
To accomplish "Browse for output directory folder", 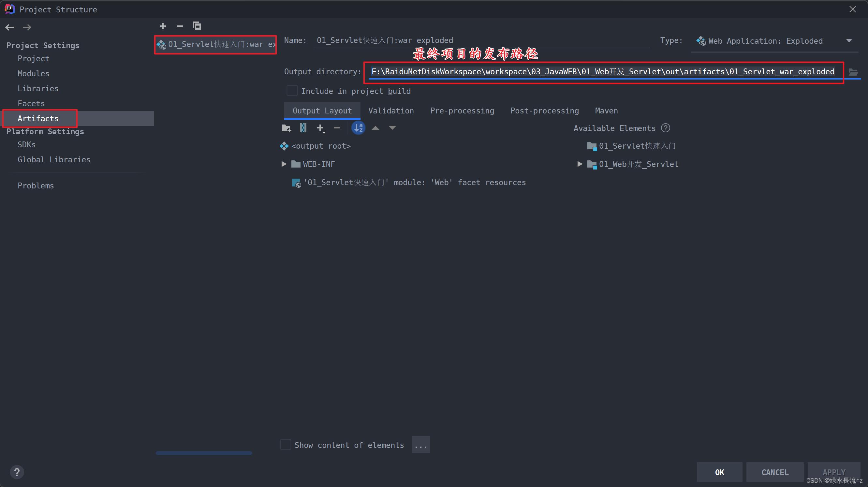I will click(853, 72).
